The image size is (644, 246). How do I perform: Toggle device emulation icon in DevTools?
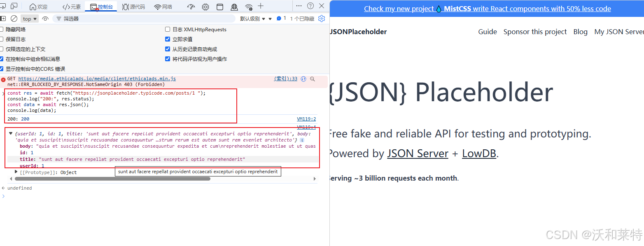(x=14, y=6)
